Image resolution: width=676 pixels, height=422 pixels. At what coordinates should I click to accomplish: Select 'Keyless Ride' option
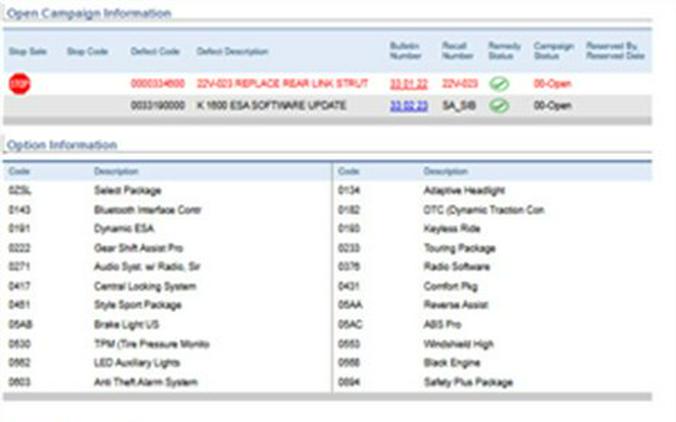pos(452,228)
